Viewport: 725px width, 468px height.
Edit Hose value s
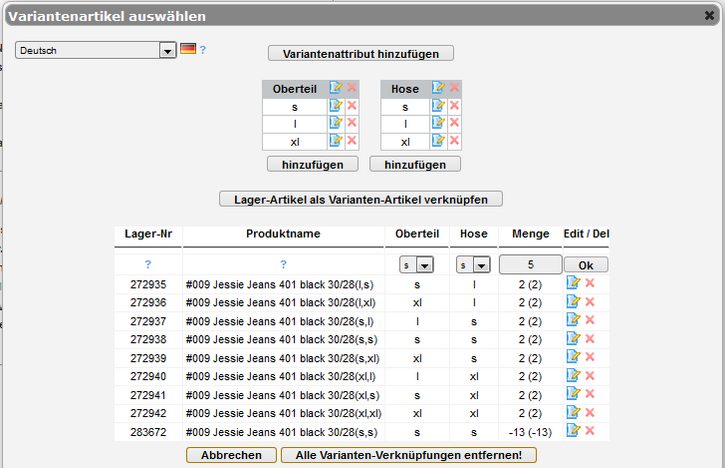tap(438, 106)
